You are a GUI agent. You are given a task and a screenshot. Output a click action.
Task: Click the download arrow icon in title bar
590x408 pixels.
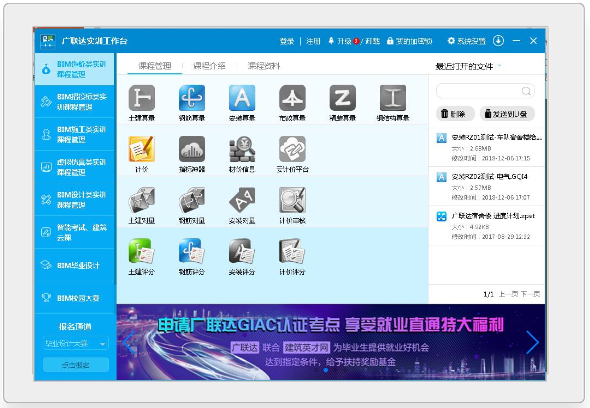499,40
